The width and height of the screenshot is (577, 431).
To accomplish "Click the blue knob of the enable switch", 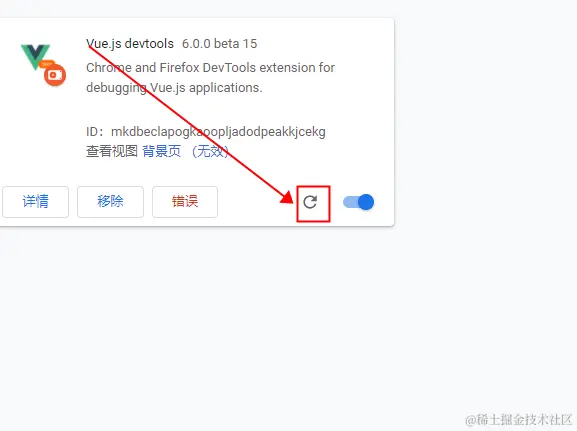I will point(366,202).
